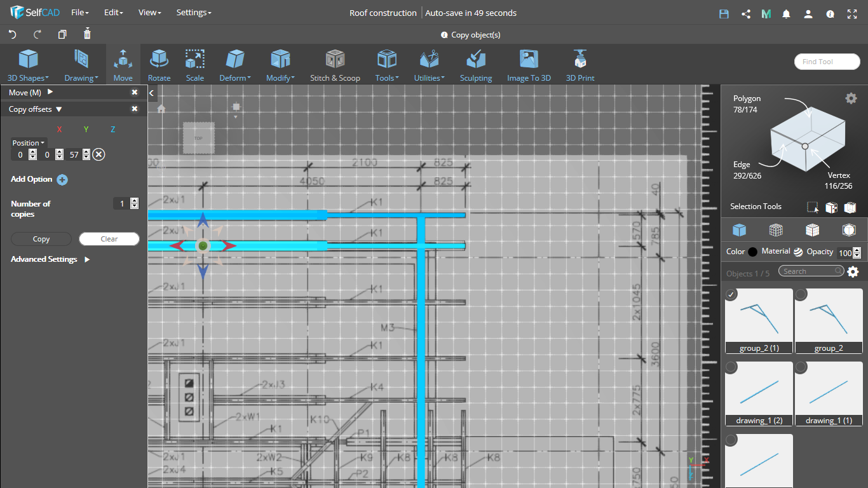
Task: Open objects list settings gear
Action: coord(853,272)
